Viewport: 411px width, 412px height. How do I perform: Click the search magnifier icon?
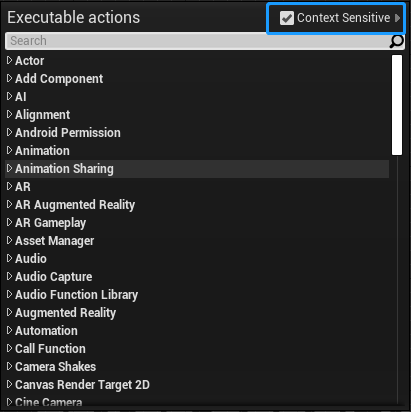tap(397, 41)
